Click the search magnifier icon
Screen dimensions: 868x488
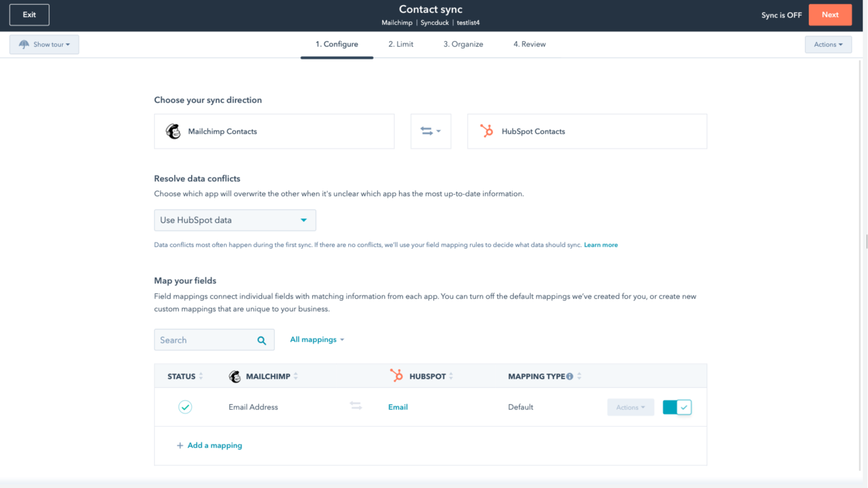click(x=262, y=341)
